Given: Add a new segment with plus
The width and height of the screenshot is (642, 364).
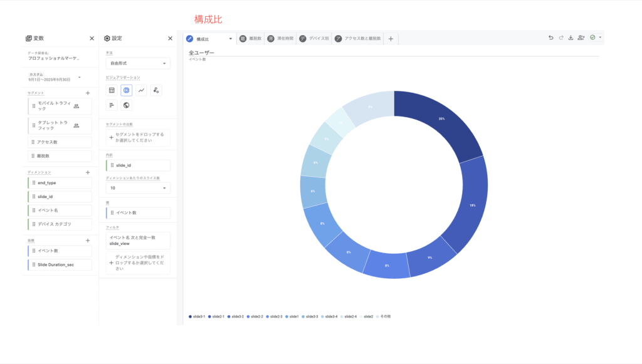Looking at the screenshot, I should tap(88, 93).
